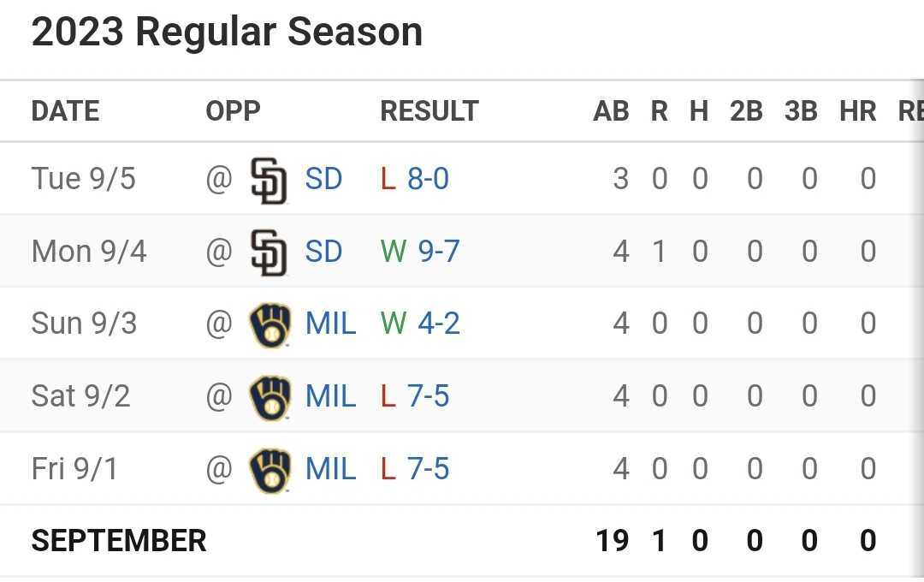The width and height of the screenshot is (924, 582).
Task: Open MIL team link for Fri 9/1
Action: click(330, 470)
